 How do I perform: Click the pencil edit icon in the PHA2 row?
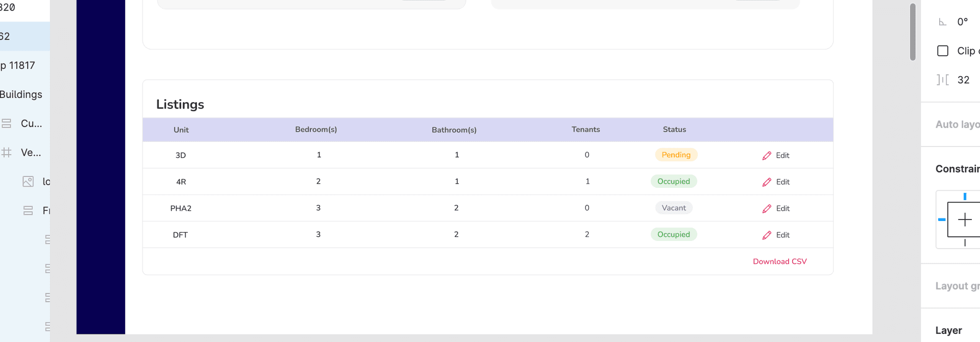pos(767,209)
